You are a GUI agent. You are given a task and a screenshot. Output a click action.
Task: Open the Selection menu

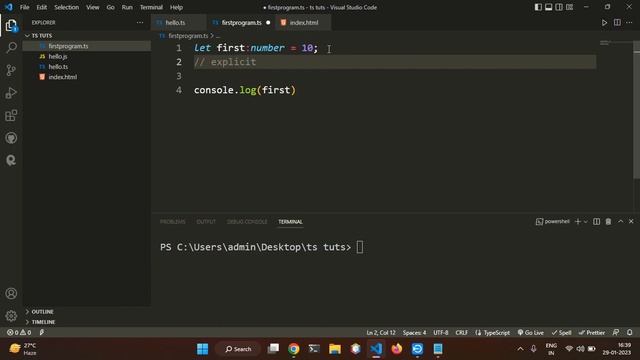pos(67,7)
